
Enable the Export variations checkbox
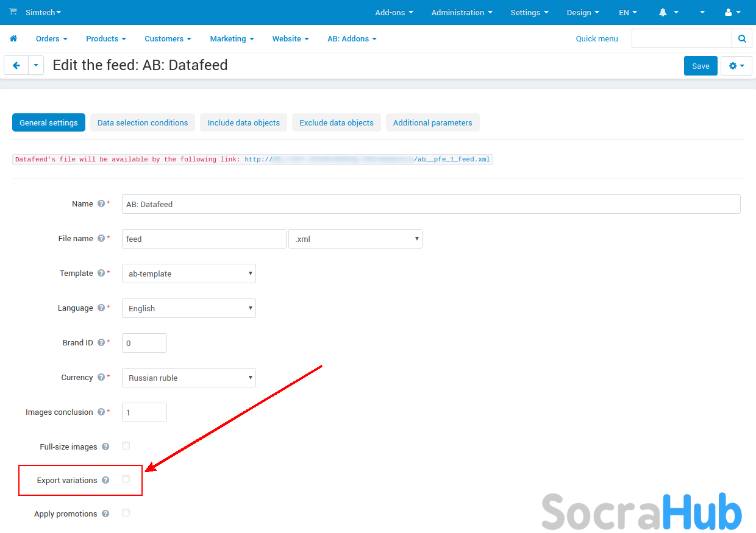click(126, 479)
